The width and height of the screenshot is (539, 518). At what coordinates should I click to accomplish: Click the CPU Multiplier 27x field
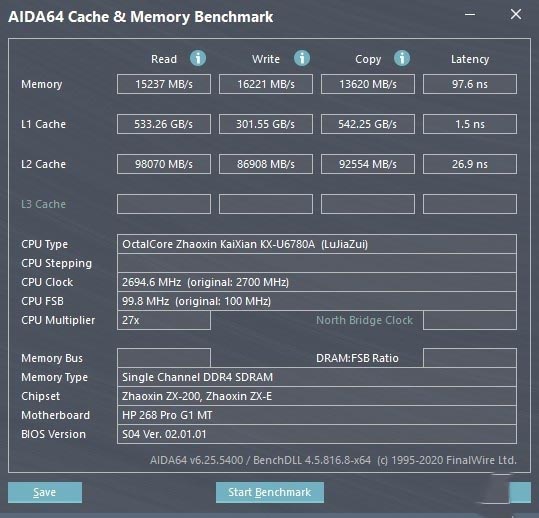click(164, 320)
